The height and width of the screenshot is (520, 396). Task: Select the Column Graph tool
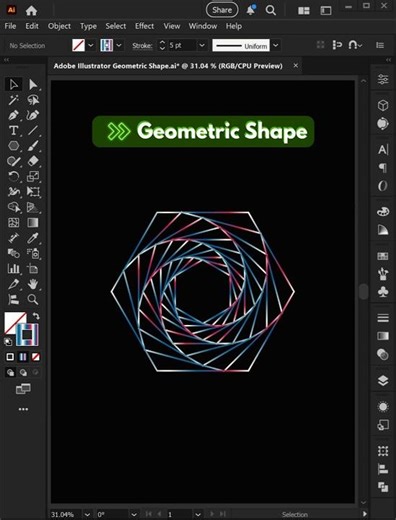14,269
